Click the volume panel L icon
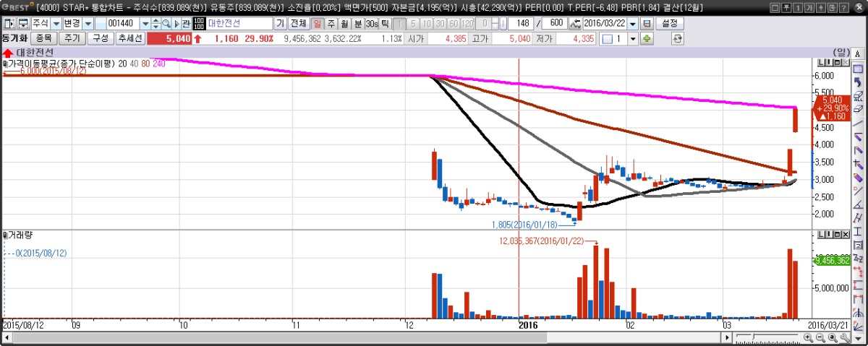Image resolution: width=868 pixels, height=346 pixels. tap(821, 235)
